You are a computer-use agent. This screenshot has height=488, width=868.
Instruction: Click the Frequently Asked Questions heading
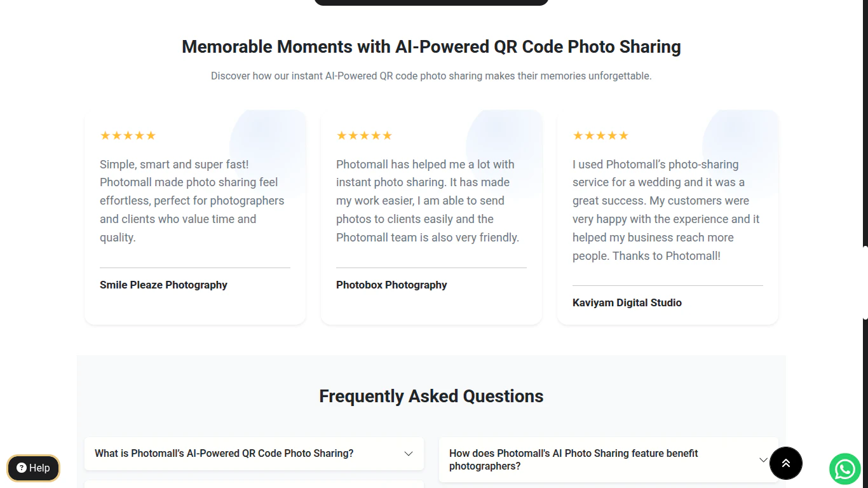(x=431, y=396)
